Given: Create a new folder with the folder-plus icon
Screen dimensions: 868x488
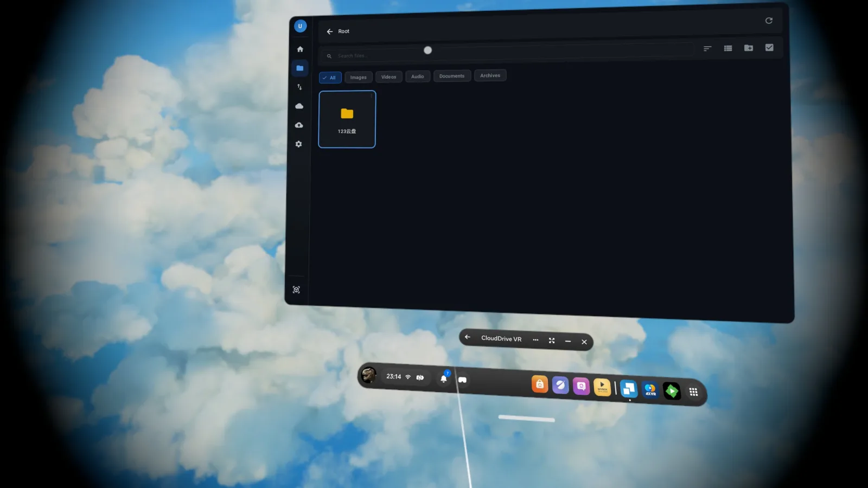Looking at the screenshot, I should point(749,48).
